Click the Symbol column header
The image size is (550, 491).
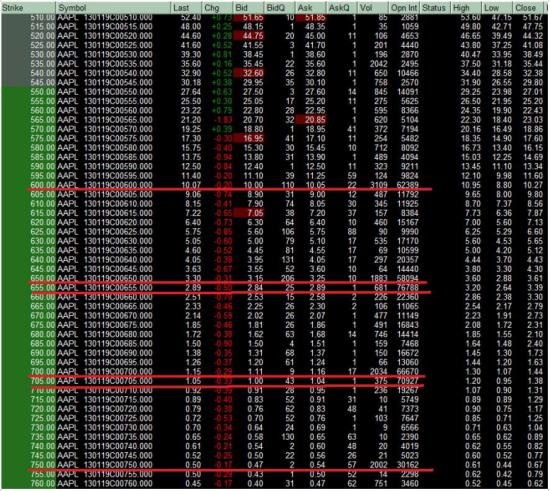113,8
